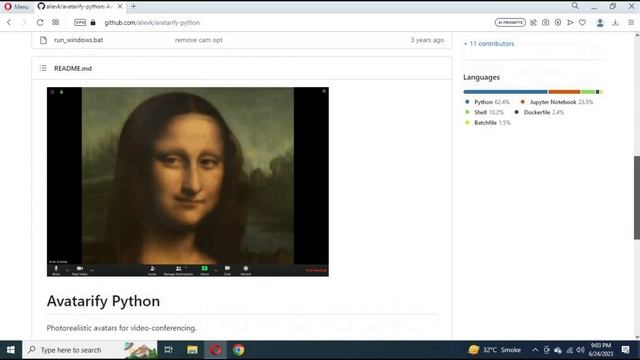The height and width of the screenshot is (360, 640).
Task: Open the ad blocker shield icon
Action: click(558, 22)
